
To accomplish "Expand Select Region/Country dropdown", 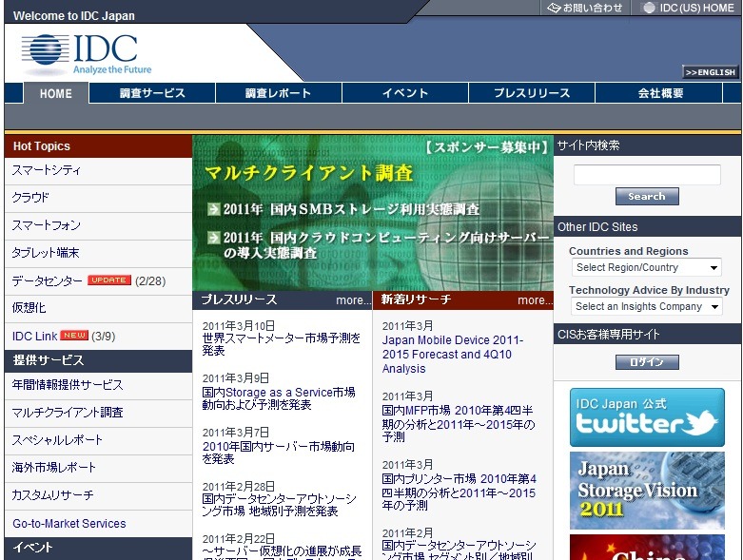I will pyautogui.click(x=646, y=267).
